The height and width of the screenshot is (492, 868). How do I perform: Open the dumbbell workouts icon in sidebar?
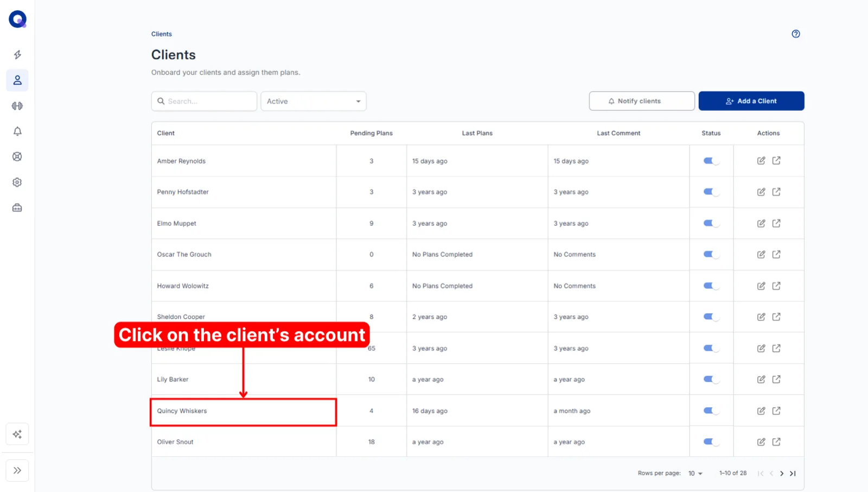(x=17, y=106)
